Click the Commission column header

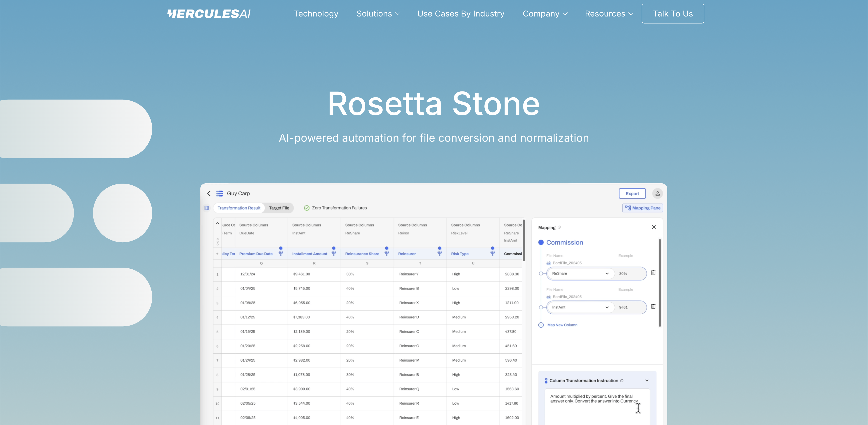coord(512,254)
